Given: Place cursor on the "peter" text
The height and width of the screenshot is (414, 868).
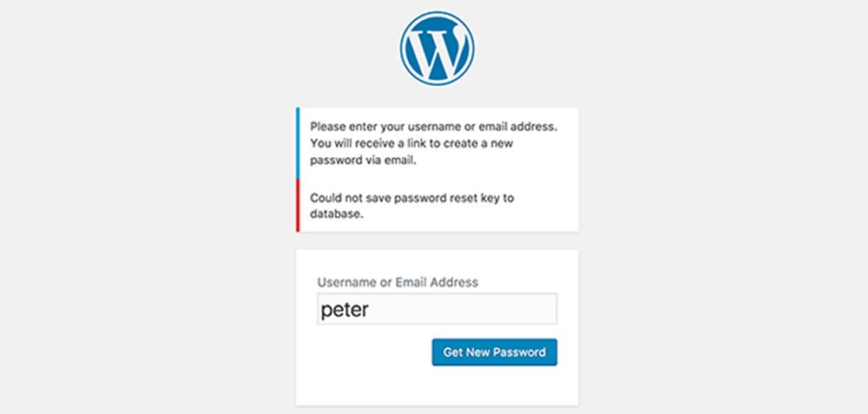Looking at the screenshot, I should pyautogui.click(x=345, y=310).
